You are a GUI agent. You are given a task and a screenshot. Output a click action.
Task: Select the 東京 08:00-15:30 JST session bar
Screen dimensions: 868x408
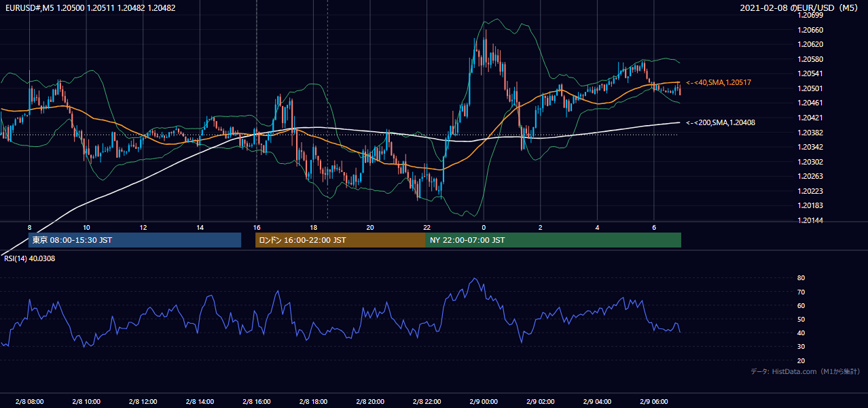[x=134, y=240]
